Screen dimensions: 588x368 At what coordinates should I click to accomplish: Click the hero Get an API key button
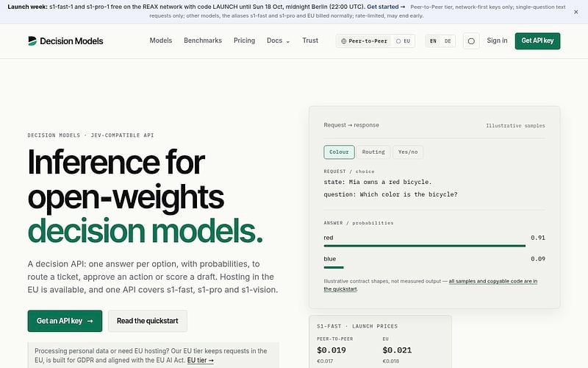(x=65, y=321)
